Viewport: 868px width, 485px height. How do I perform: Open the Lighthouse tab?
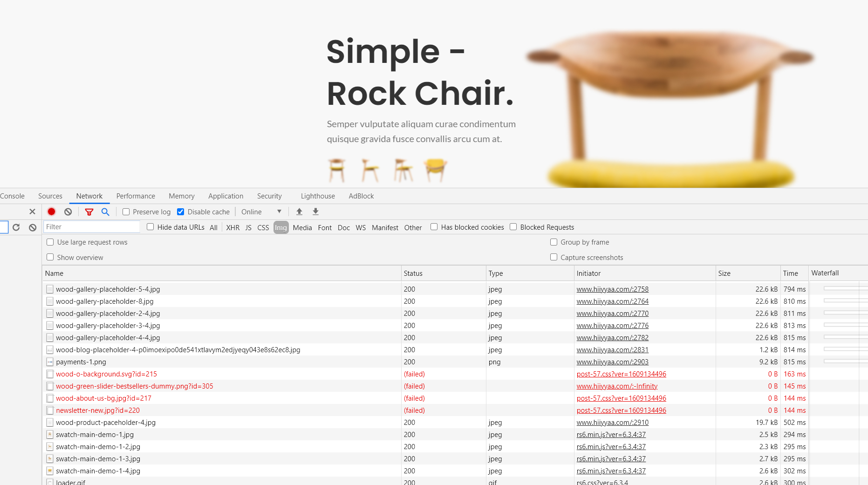point(318,196)
